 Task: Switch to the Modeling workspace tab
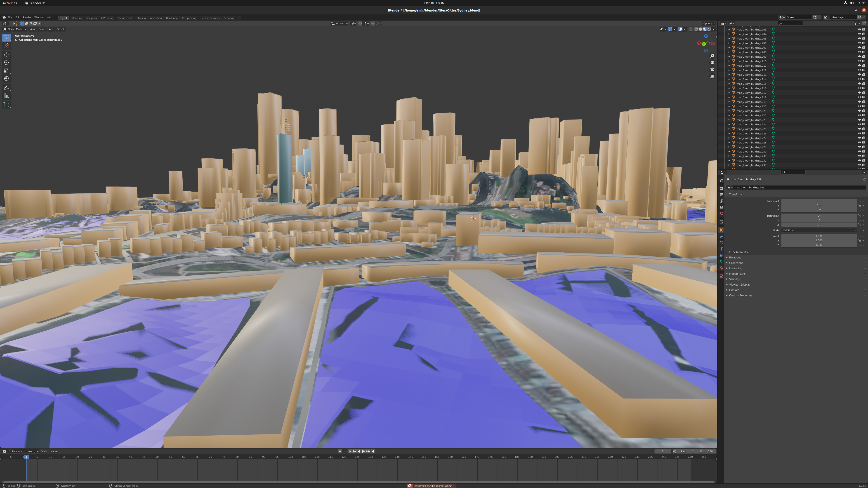tap(76, 18)
